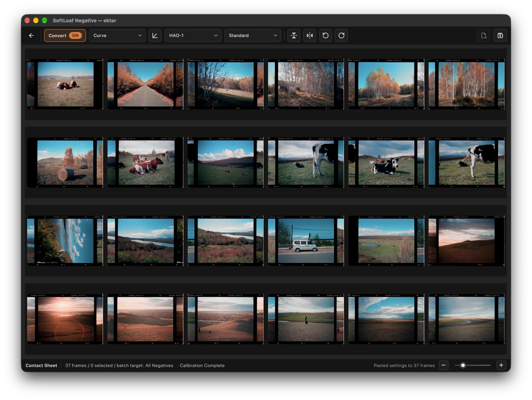Open the curve editor graph icon
The height and width of the screenshot is (400, 532).
pyautogui.click(x=155, y=36)
